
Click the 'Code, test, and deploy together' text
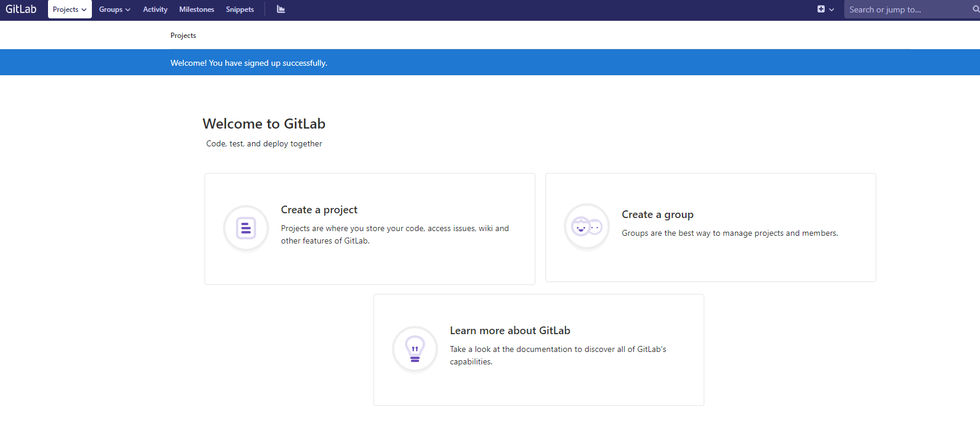pos(264,143)
